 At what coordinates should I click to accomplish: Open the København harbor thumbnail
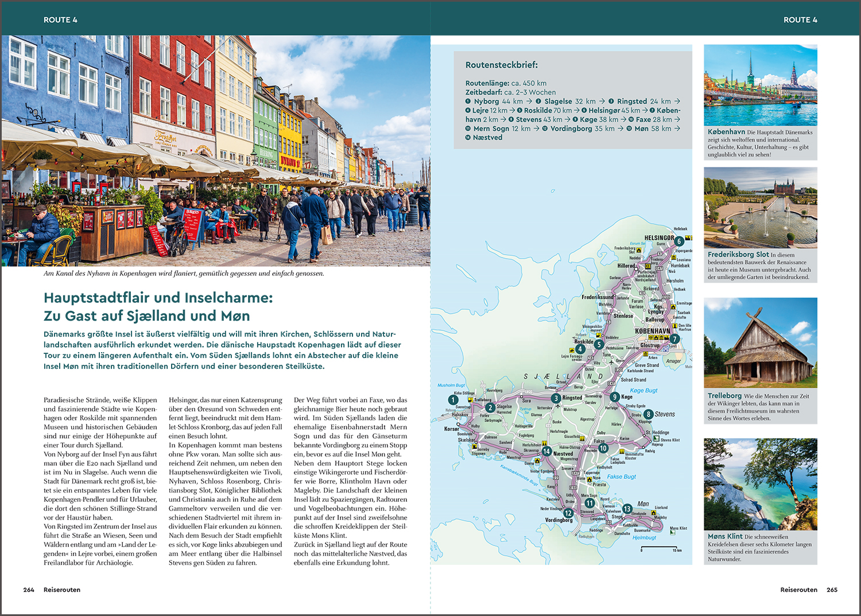[760, 85]
